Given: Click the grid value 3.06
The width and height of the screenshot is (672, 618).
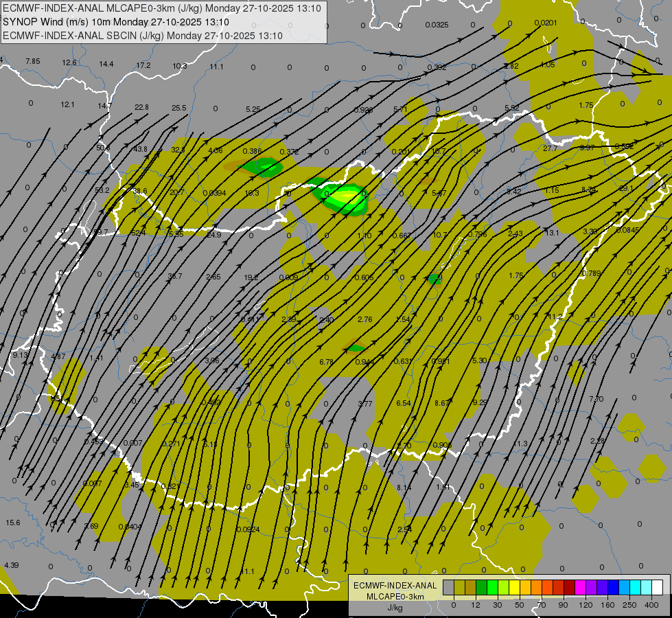Looking at the screenshot, I should click(211, 360).
